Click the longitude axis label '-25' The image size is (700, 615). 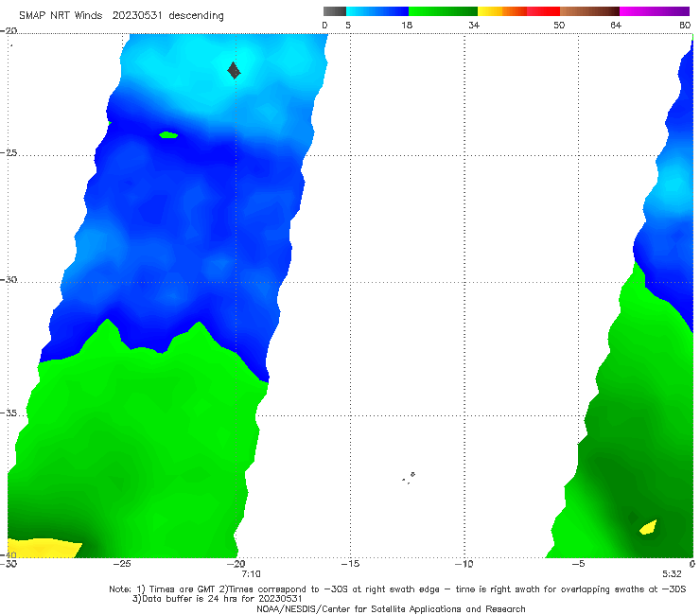(122, 564)
